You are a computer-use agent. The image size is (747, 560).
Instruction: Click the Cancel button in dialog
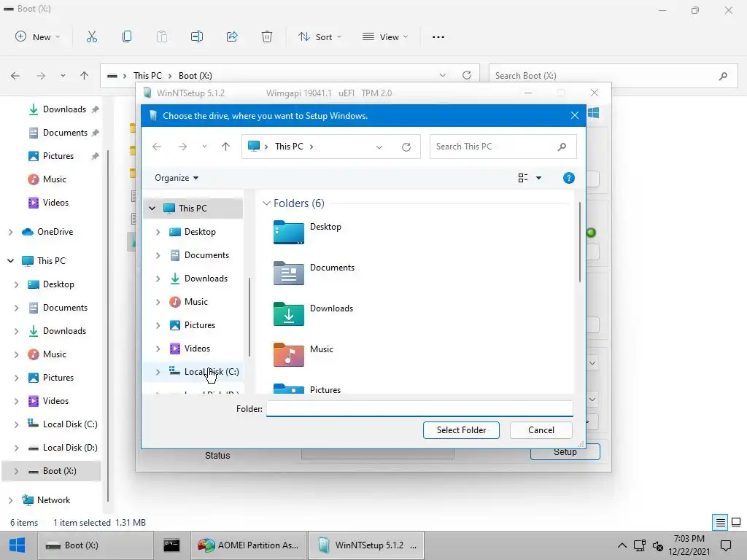(x=541, y=430)
